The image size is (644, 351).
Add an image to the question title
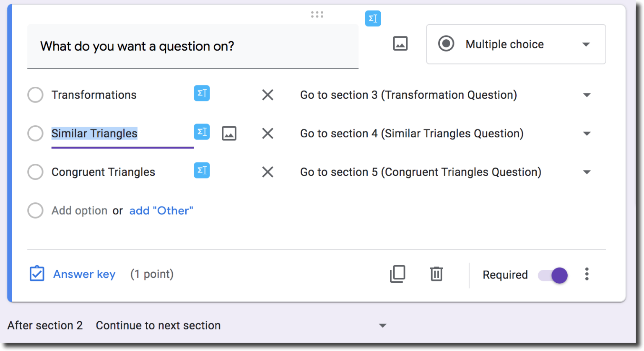[400, 44]
